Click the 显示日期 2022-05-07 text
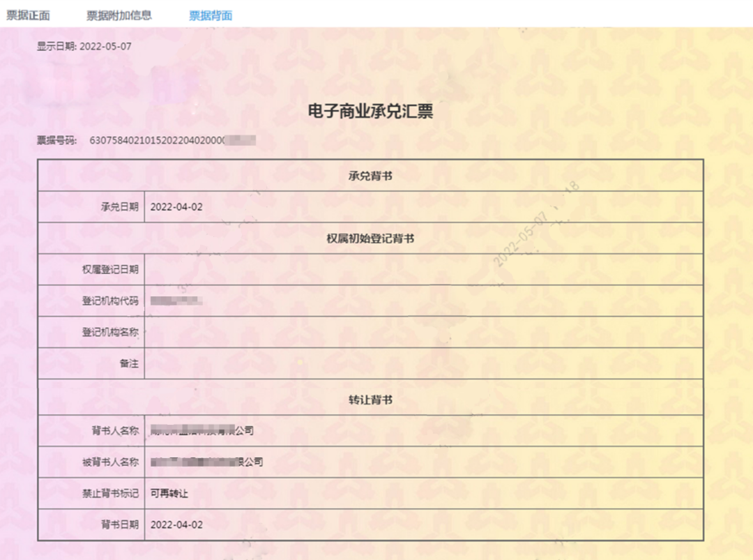 [x=84, y=47]
